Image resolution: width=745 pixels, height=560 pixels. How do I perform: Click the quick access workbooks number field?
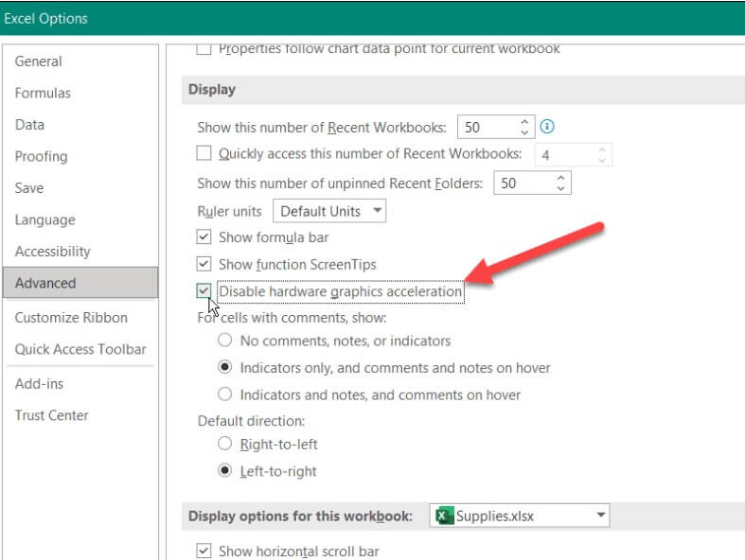(x=565, y=155)
